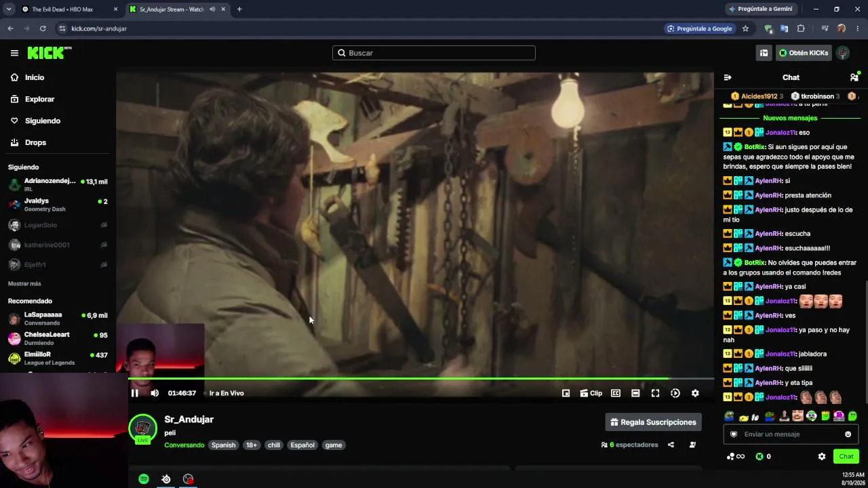This screenshot has width=868, height=488.
Task: Open offline channel LoganSolo
Action: coord(58,225)
